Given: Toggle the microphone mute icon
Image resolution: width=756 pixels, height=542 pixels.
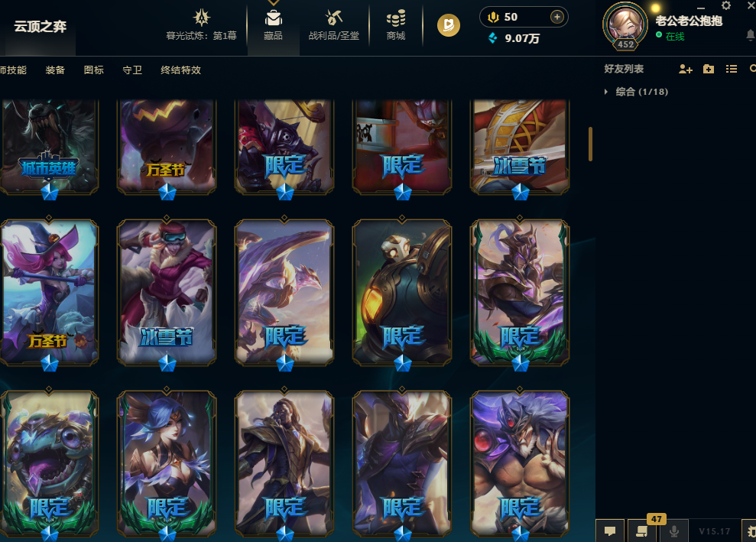Looking at the screenshot, I should [x=674, y=531].
